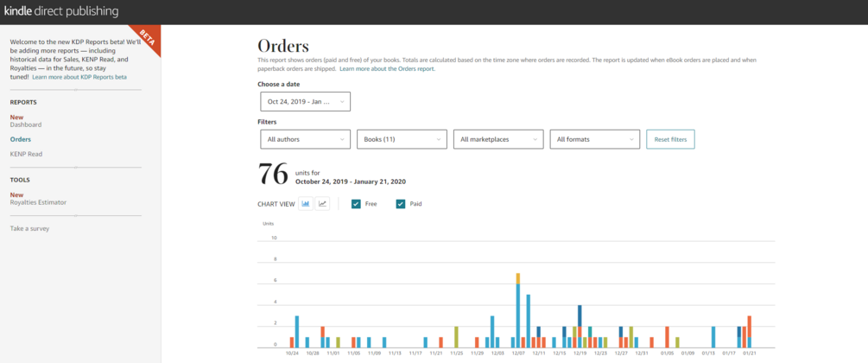
Task: Click the October 24, 2019 - January 21, 2020 text
Action: coord(351,181)
